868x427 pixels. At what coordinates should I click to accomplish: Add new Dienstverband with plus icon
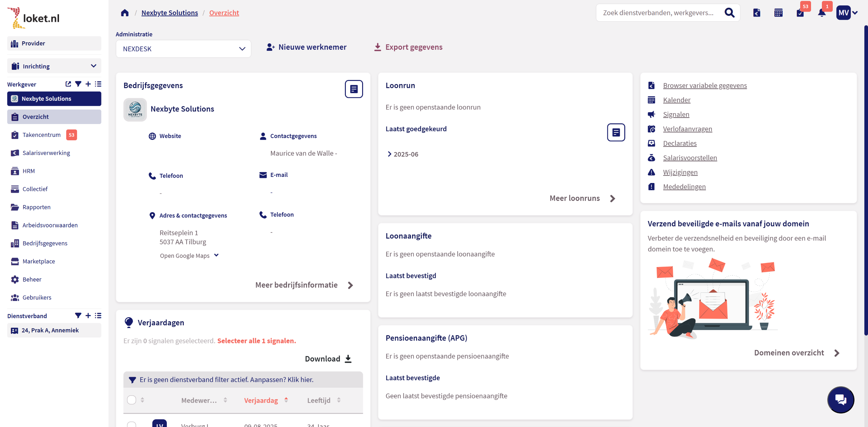(88, 316)
